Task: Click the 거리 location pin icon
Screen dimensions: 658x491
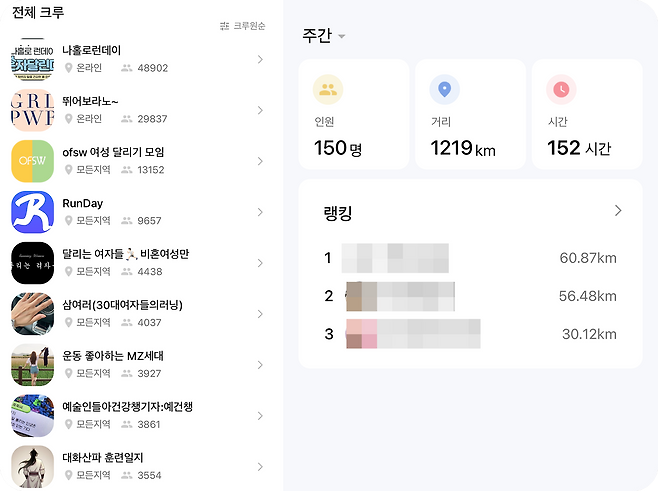Action: coord(444,90)
